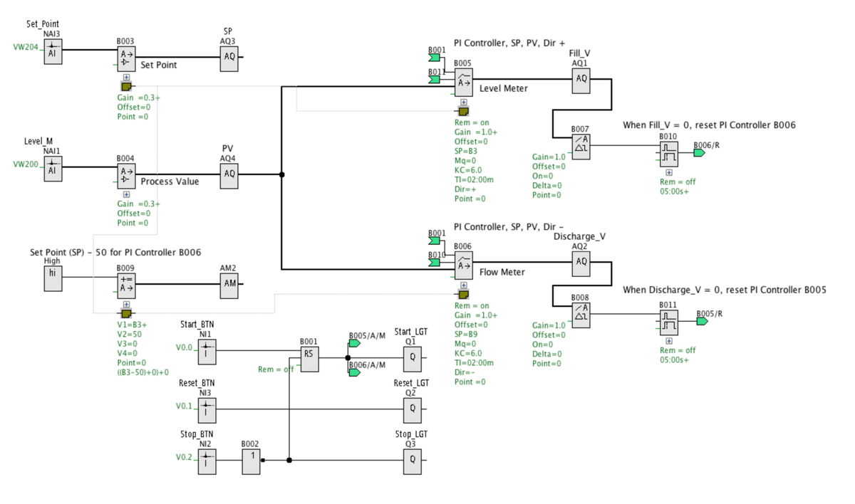Select the PV AQ4 analog output block
The height and width of the screenshot is (504, 855).
pos(229,175)
